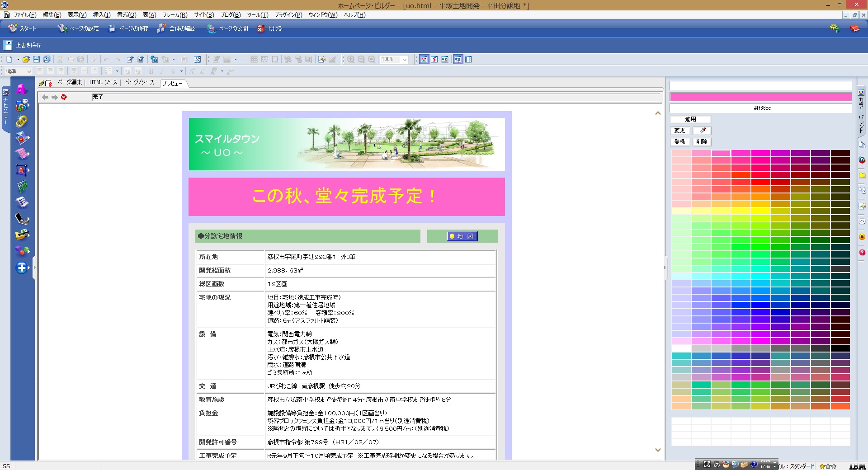Open the new page dropdown arrow
The height and width of the screenshot is (470, 868).
tap(18, 60)
